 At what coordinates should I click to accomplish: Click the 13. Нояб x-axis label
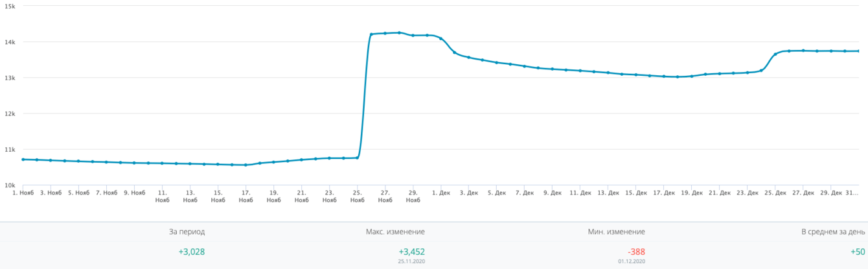(190, 196)
